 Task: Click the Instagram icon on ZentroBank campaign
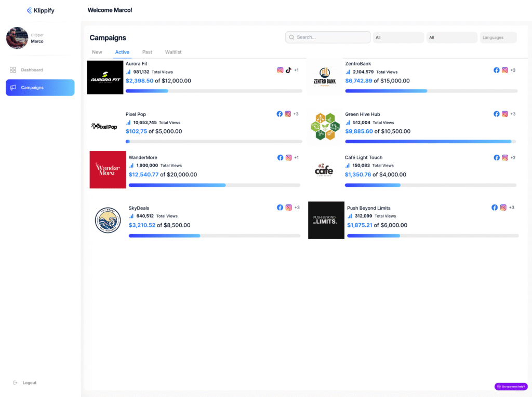tap(504, 70)
